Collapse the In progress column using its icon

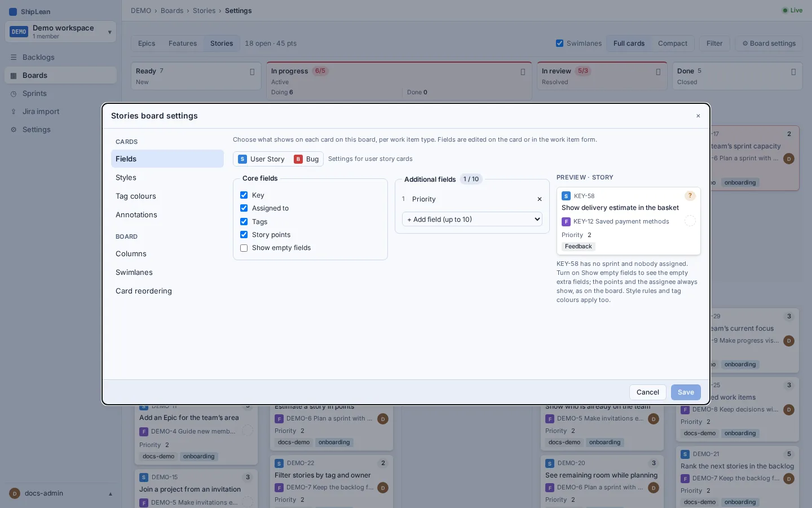coord(523,72)
